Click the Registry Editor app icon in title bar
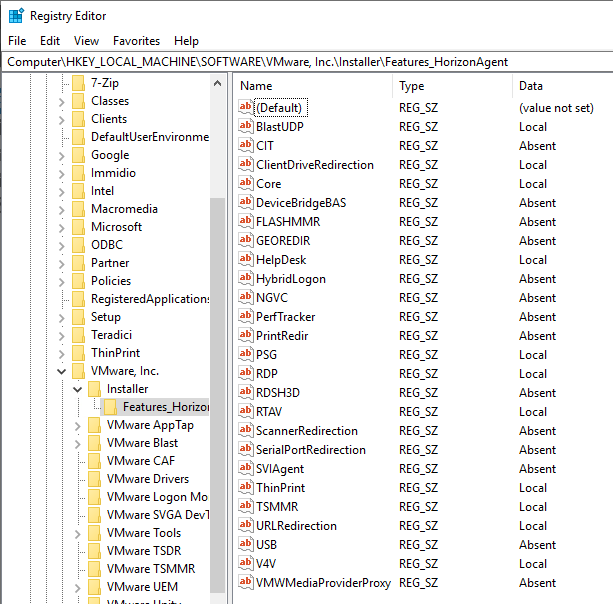 coord(16,16)
